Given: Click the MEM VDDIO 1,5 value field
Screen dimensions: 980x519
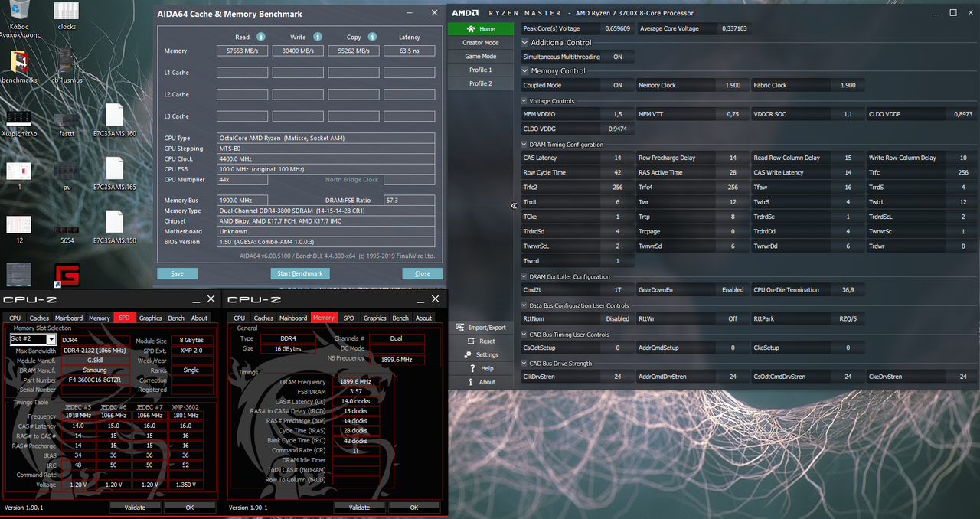Looking at the screenshot, I should tap(617, 114).
